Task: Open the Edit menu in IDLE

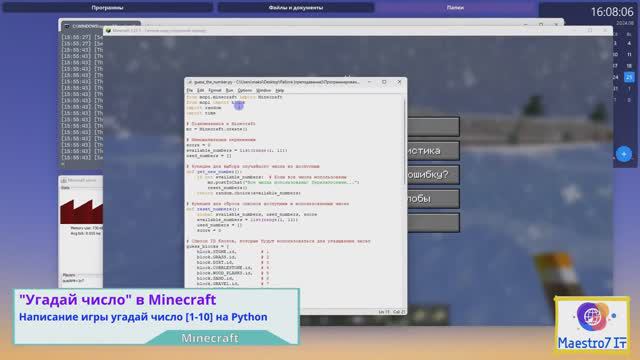Action: (x=200, y=90)
